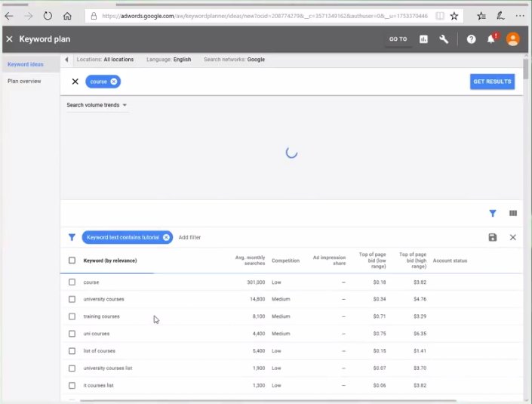Click the course keyword chip text

[98, 82]
